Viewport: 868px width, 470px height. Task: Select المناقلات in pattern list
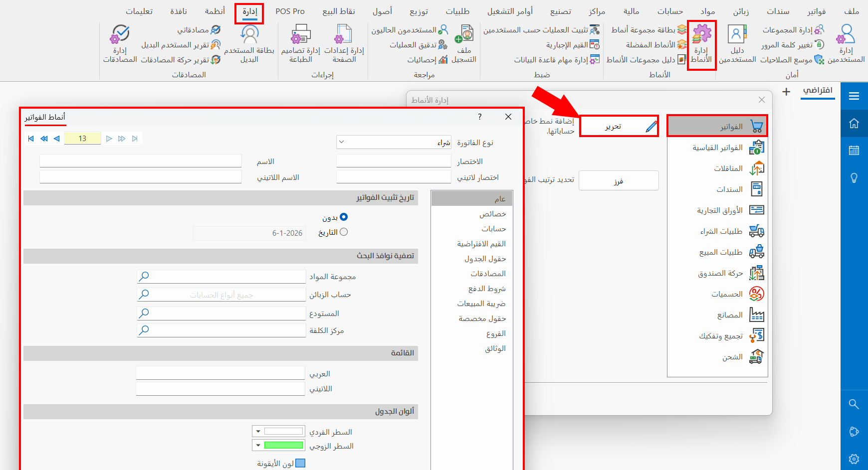[x=717, y=168]
